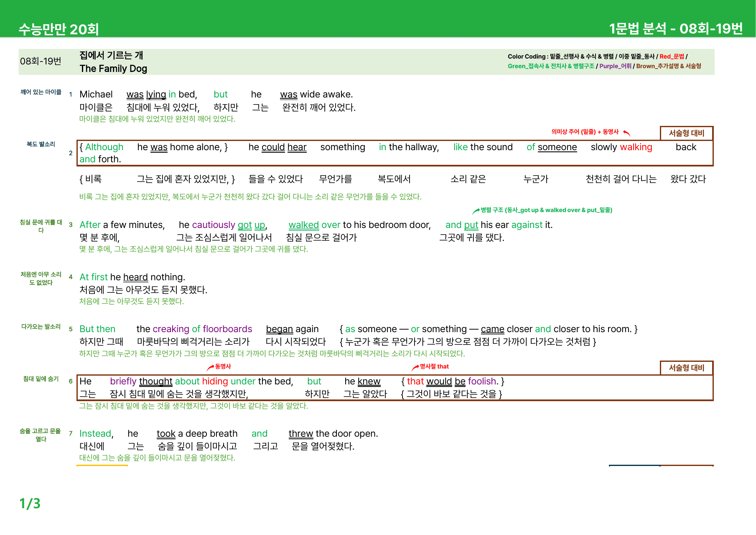Click 'After a few minutes,' in sentence 3
This screenshot has height=535, width=756.
point(122,225)
